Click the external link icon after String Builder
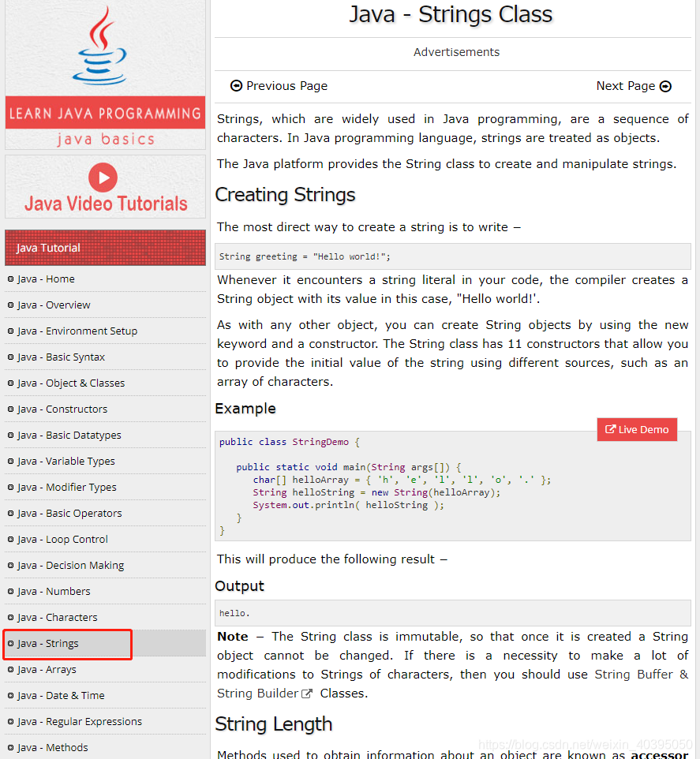Screen dimensions: 700x759 (x=307, y=694)
